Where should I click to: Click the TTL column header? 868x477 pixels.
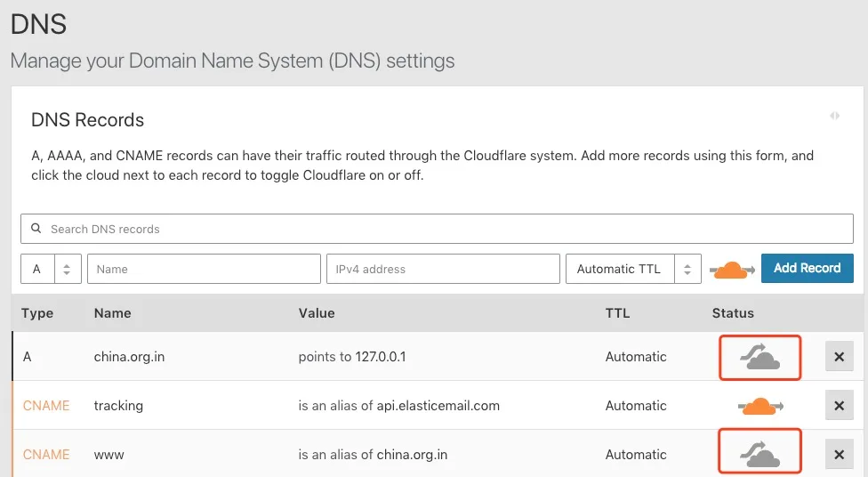click(x=617, y=313)
